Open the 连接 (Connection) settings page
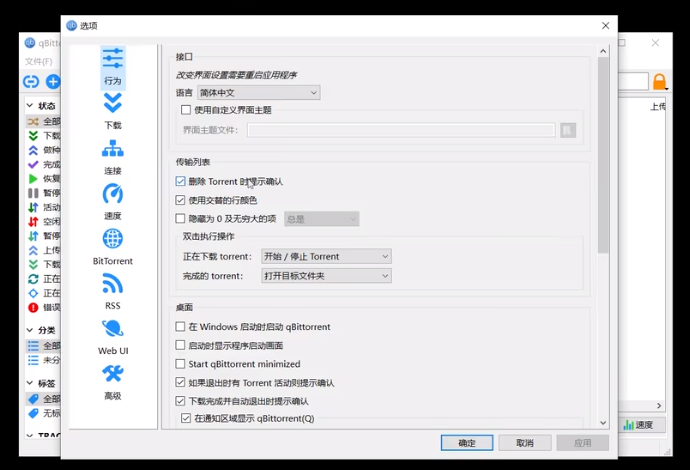This screenshot has height=470, width=690. tap(113, 158)
